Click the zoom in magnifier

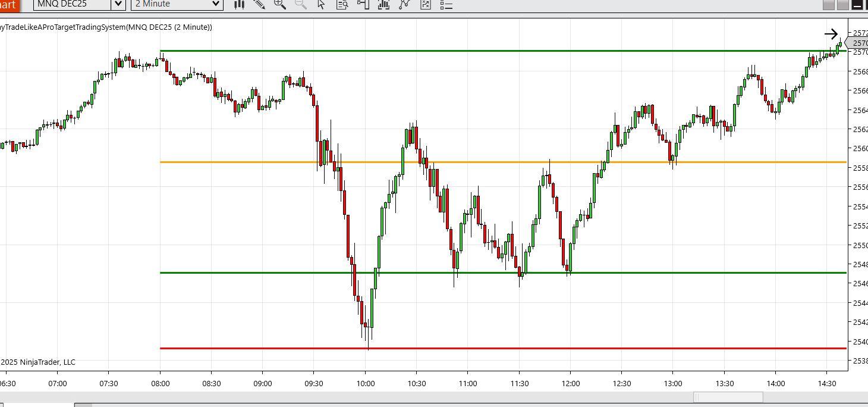click(x=279, y=4)
